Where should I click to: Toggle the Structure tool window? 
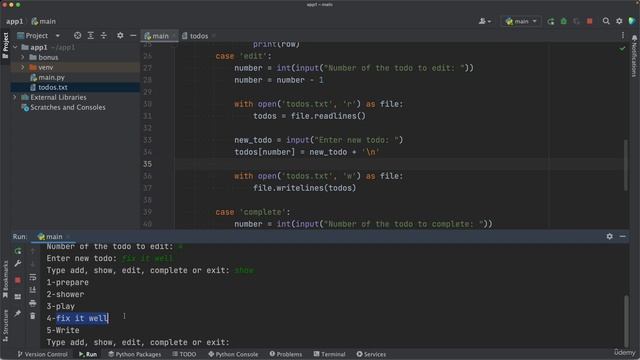[5, 325]
